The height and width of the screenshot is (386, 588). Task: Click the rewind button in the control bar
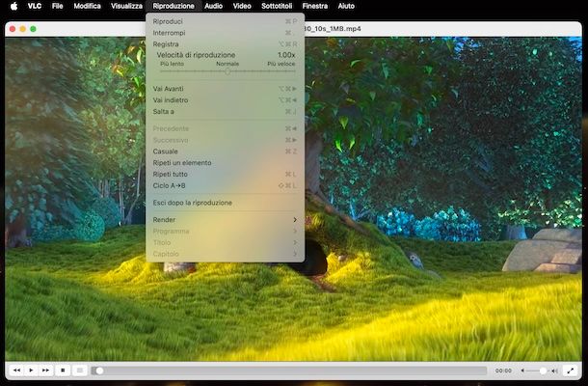pos(16,371)
